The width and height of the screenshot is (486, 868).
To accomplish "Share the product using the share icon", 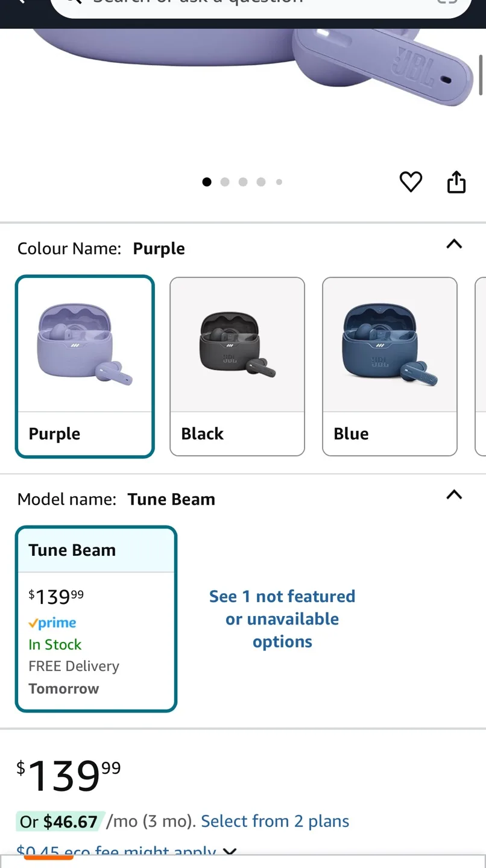I will pos(456,181).
